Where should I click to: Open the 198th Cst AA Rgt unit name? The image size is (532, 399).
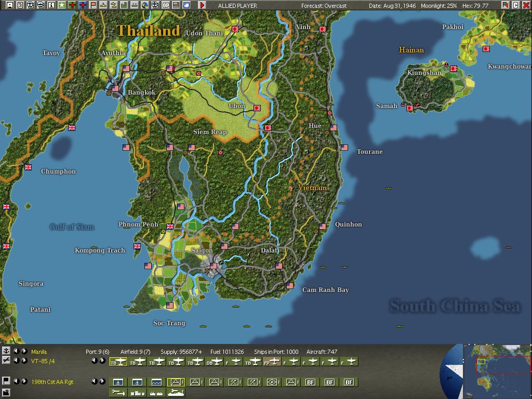tap(52, 382)
